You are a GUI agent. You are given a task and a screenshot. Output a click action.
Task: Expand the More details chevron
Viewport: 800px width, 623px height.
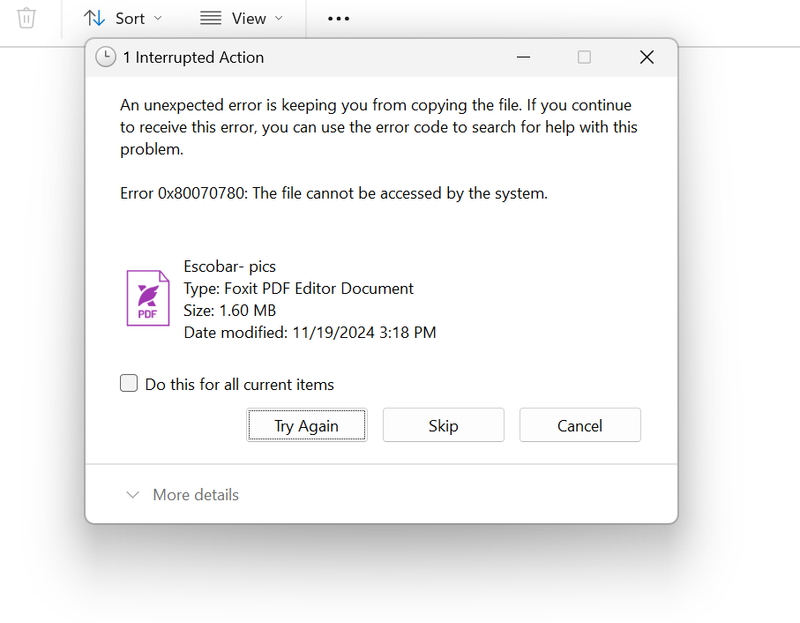click(132, 494)
